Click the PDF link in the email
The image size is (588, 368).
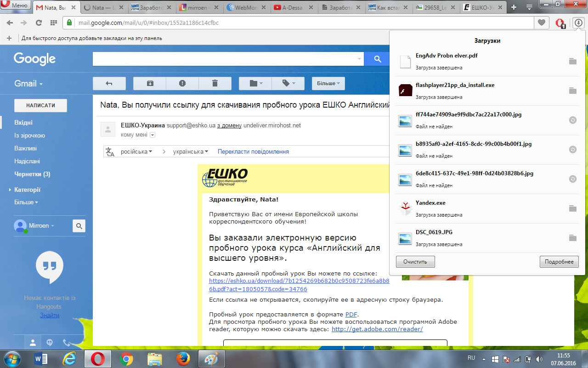pyautogui.click(x=351, y=315)
